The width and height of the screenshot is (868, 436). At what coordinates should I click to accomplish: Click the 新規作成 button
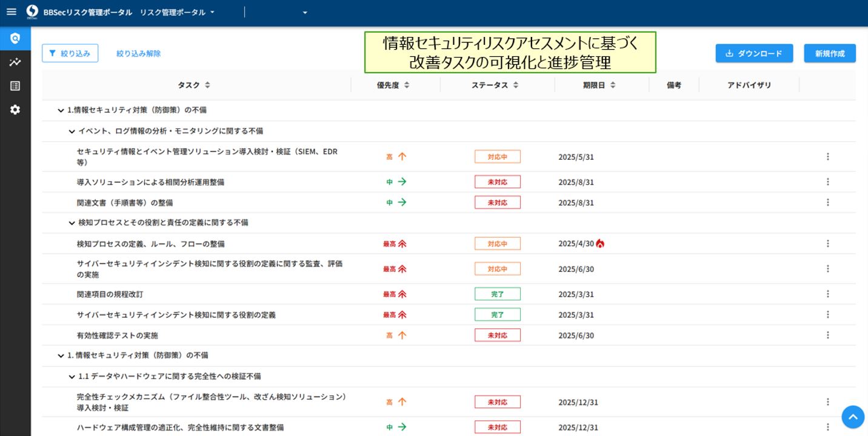(829, 53)
